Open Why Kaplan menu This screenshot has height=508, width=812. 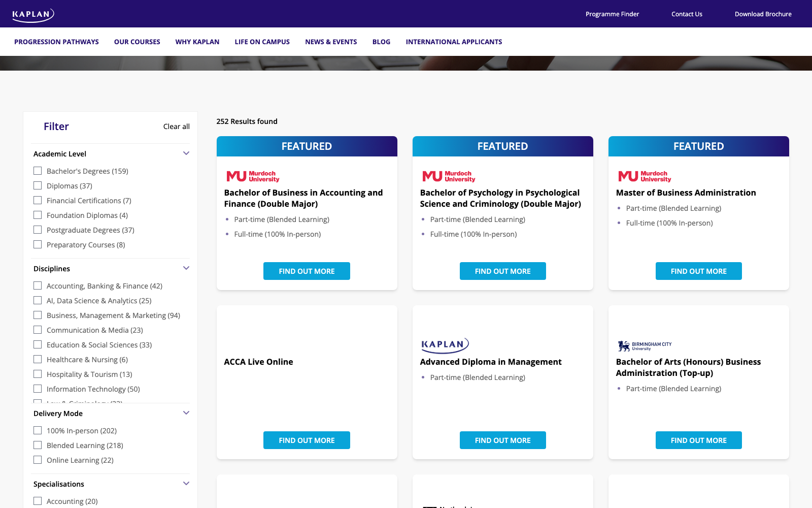click(197, 42)
